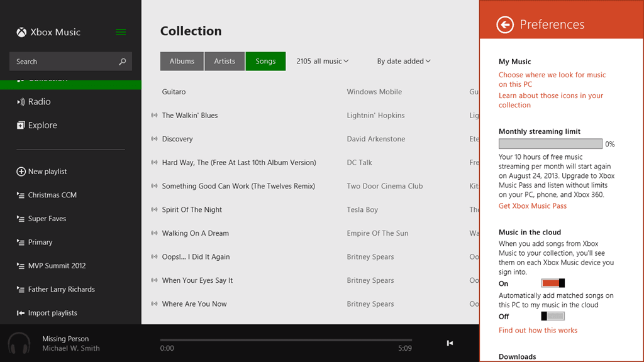Click the headphones album art thumbnail

coord(19,343)
